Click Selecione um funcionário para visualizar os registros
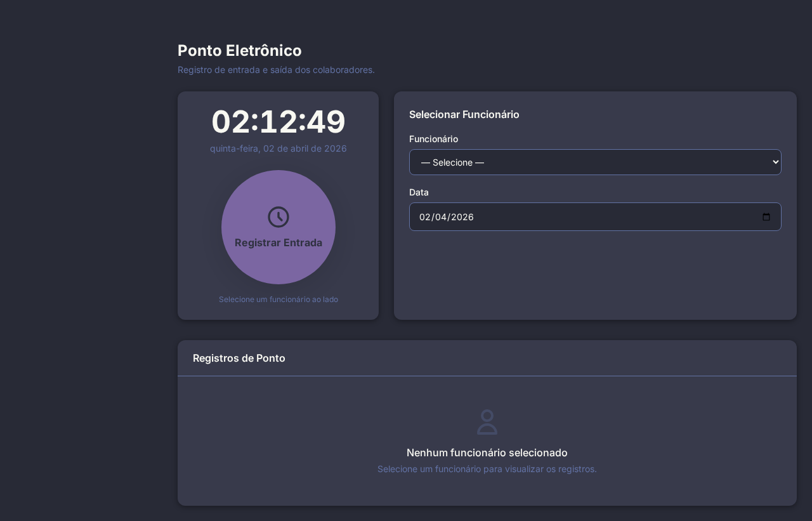The height and width of the screenshot is (521, 812). (487, 469)
